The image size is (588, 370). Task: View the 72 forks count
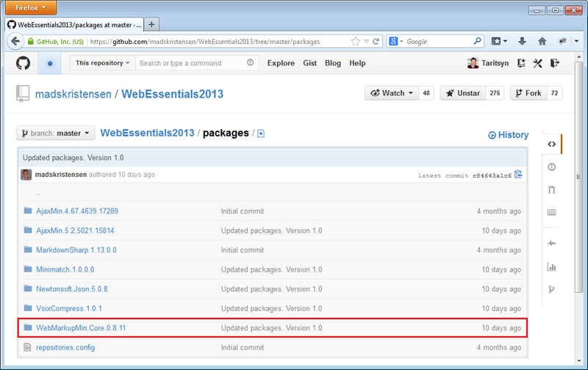(x=555, y=93)
